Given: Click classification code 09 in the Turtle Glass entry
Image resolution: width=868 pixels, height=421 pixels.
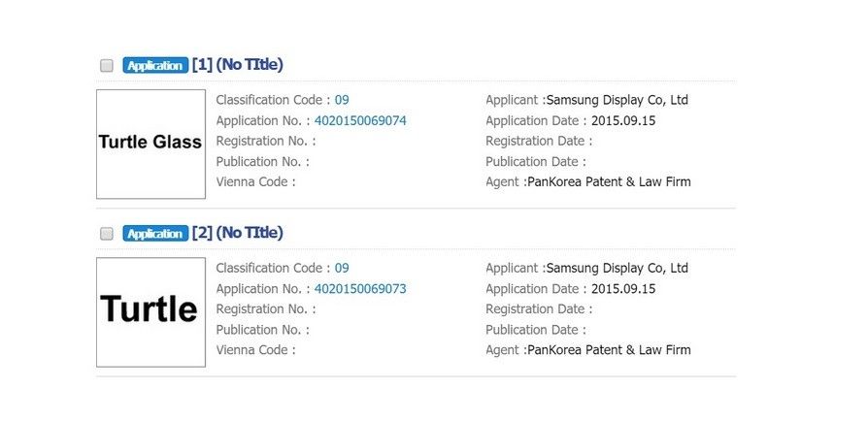Looking at the screenshot, I should pyautogui.click(x=342, y=100).
